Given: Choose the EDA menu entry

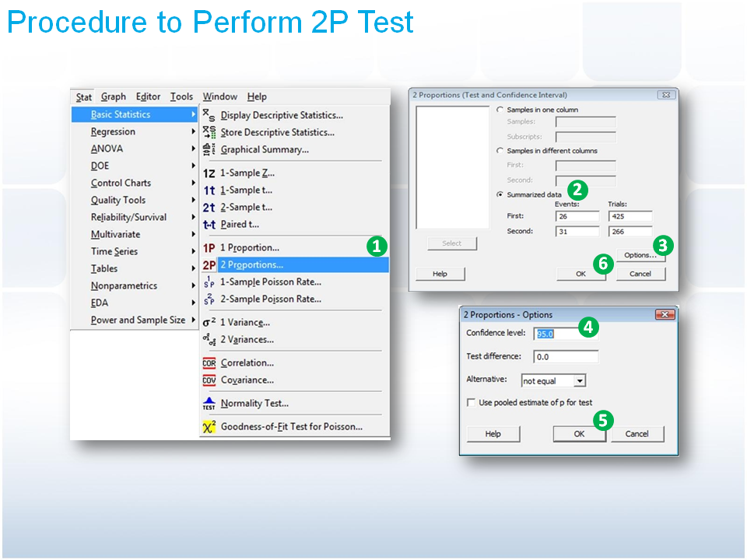Looking at the screenshot, I should pos(135,303).
